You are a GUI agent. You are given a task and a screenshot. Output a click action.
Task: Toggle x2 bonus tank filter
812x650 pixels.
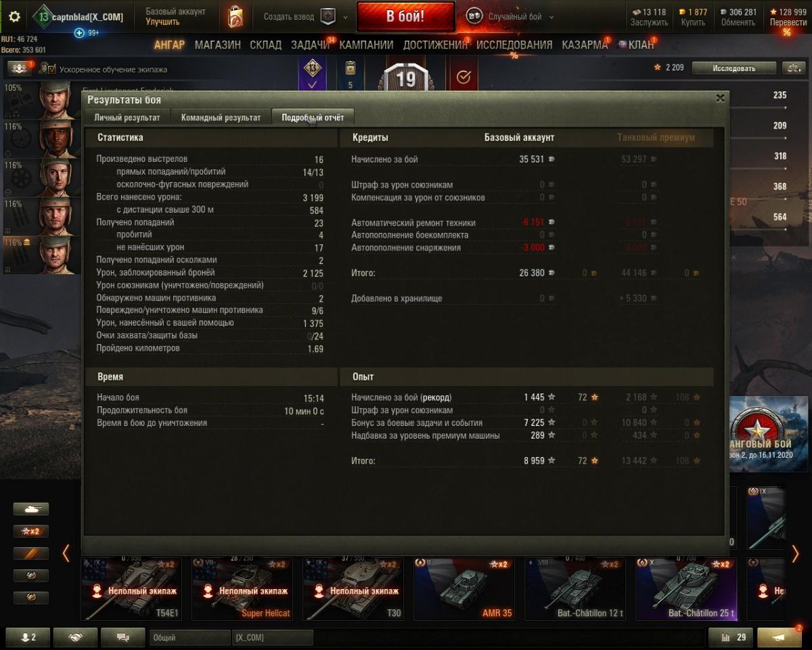[x=31, y=532]
